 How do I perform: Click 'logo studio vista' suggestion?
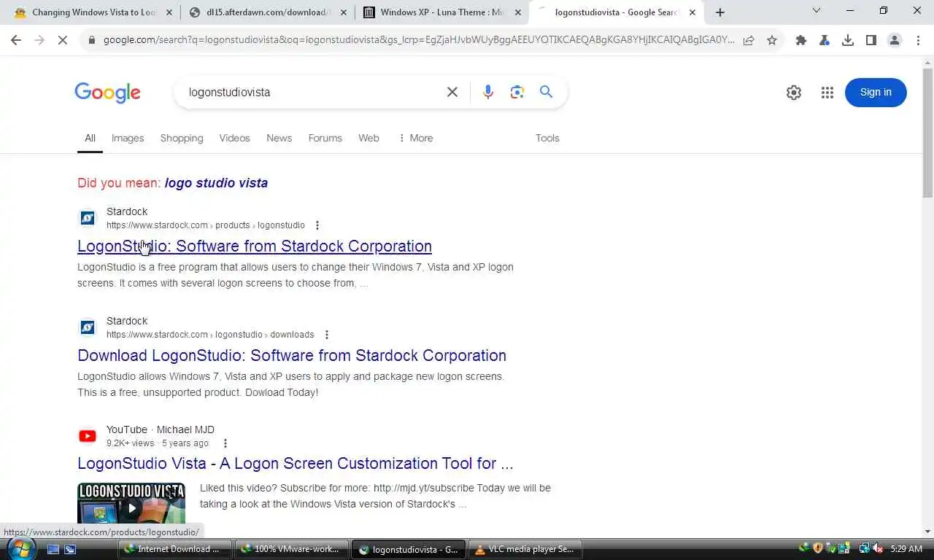[x=216, y=183]
